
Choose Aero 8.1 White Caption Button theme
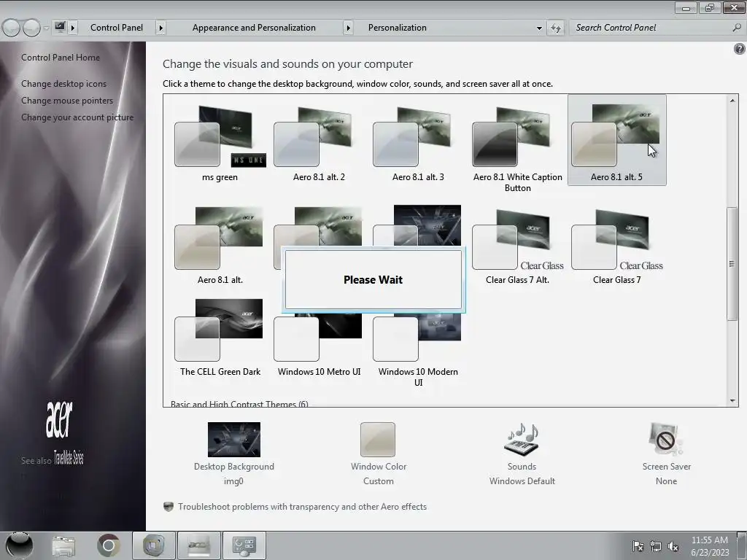click(x=517, y=147)
